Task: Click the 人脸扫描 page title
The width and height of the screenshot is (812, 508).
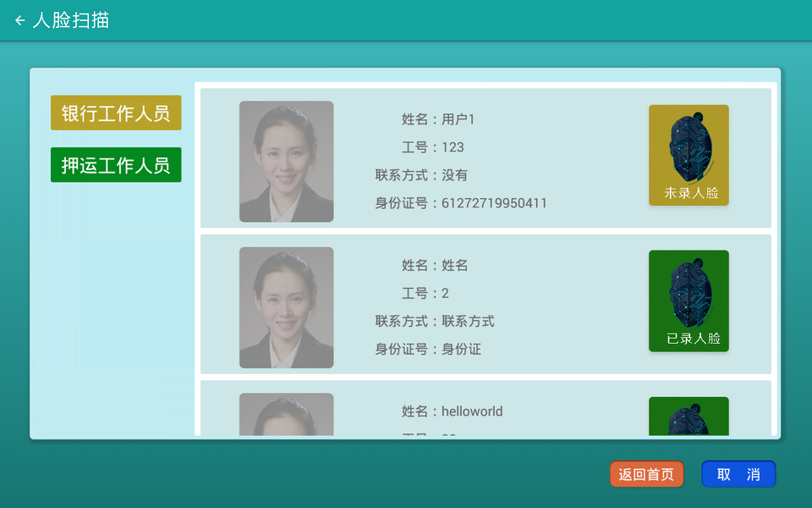Action: [x=71, y=20]
